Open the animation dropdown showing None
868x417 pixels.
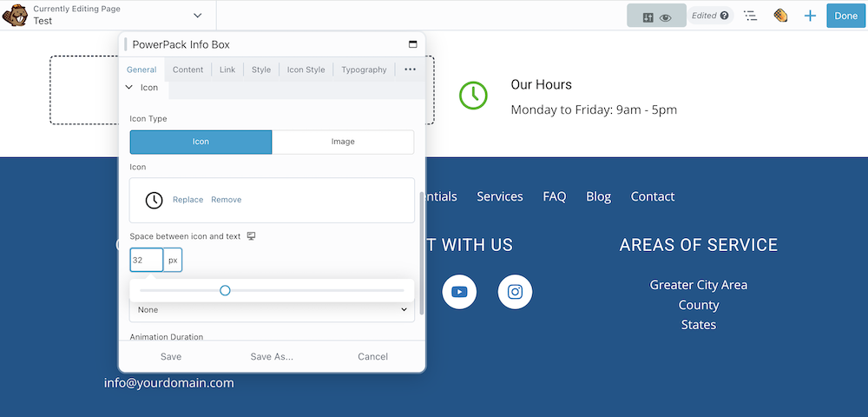click(272, 309)
